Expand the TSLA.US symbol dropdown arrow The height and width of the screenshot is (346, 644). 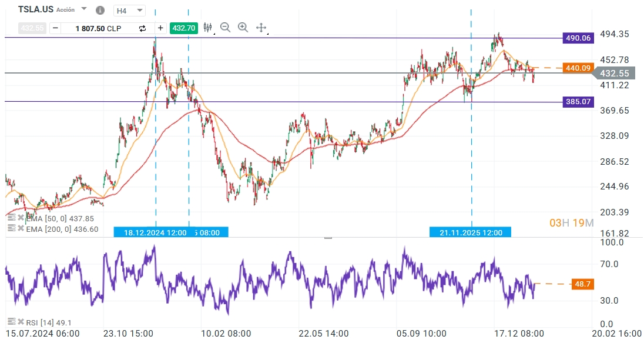click(83, 9)
